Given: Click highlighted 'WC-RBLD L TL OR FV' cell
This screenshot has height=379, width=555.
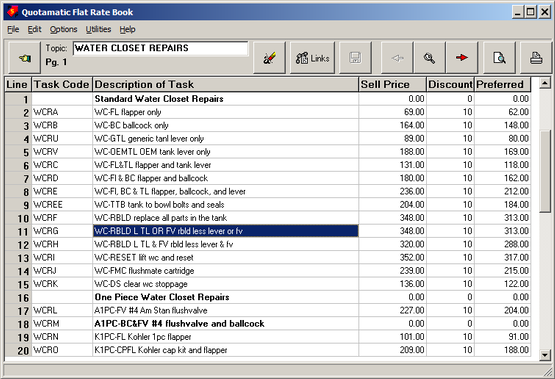Looking at the screenshot, I should (x=226, y=231).
